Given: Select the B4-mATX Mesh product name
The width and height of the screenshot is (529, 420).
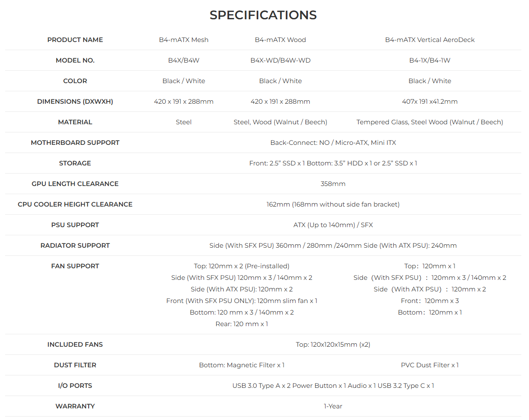Looking at the screenshot, I should tap(184, 40).
